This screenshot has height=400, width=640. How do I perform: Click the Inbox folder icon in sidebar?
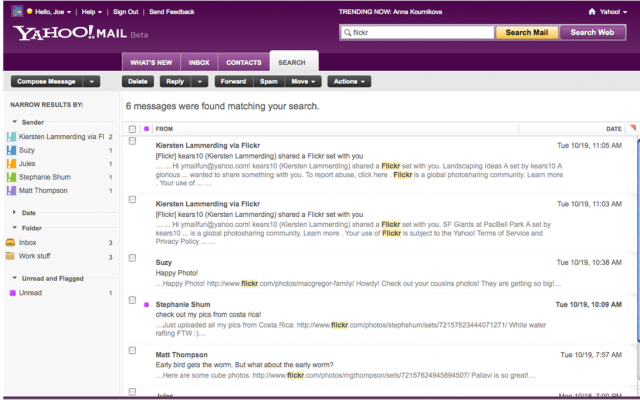[x=11, y=242]
